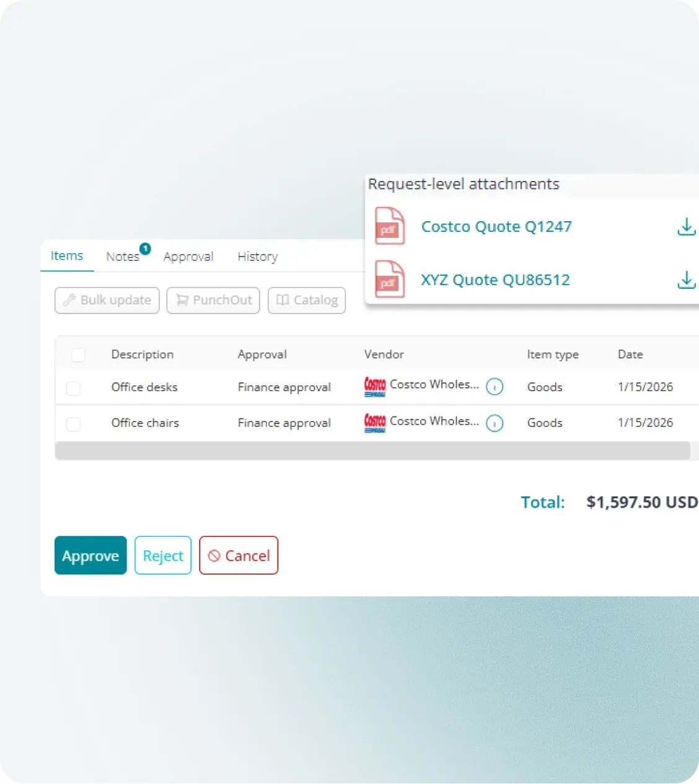Screen dimensions: 699x784
Task: Click the PunchOut button
Action: click(213, 300)
